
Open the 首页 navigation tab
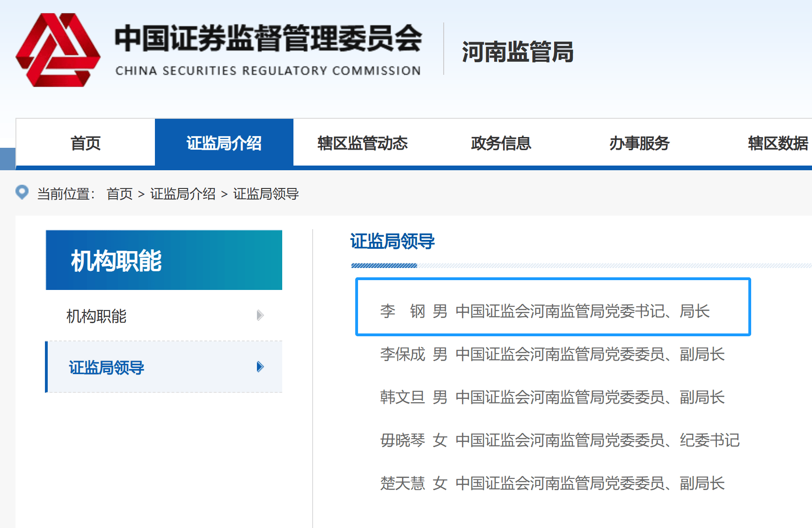click(86, 143)
